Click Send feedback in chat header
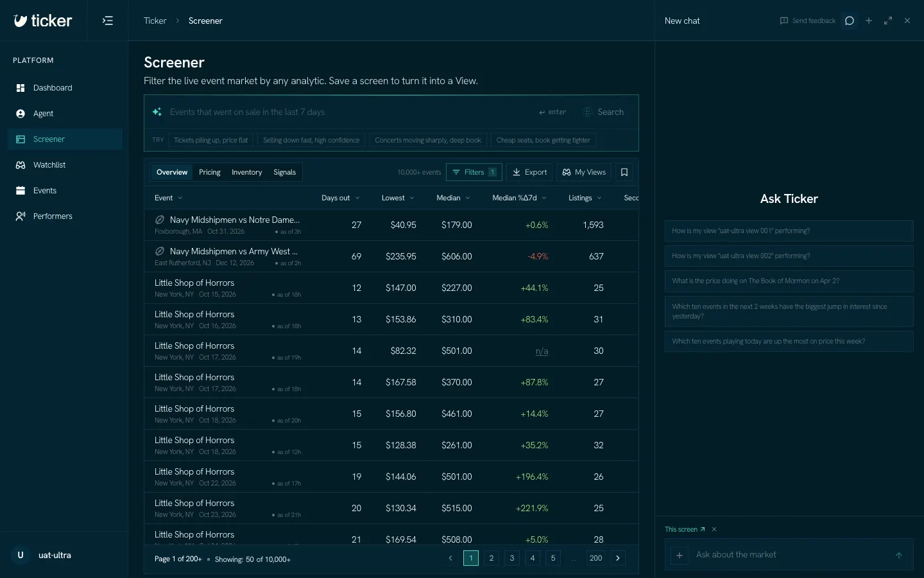 [808, 21]
